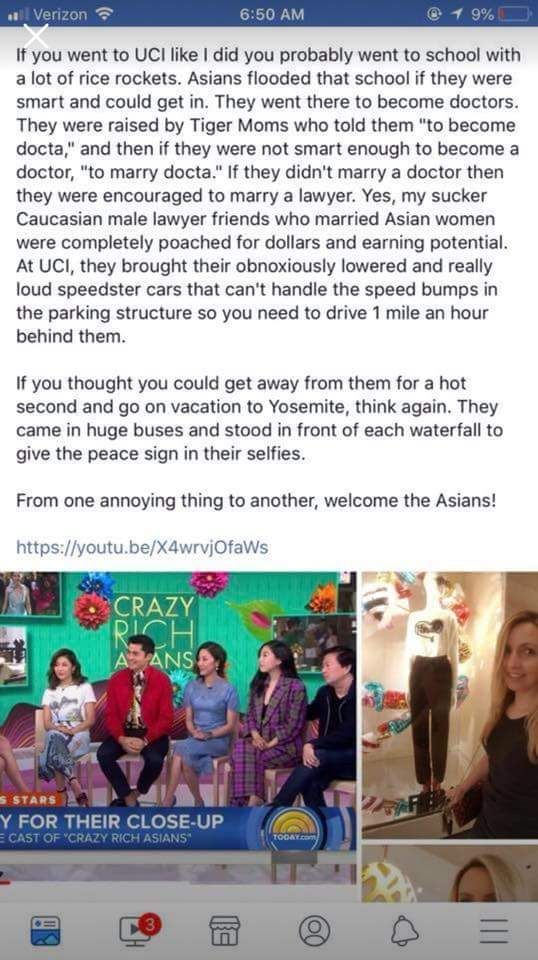Tap the battery indicator showing 9%
This screenshot has height=960, width=538.
[x=513, y=13]
